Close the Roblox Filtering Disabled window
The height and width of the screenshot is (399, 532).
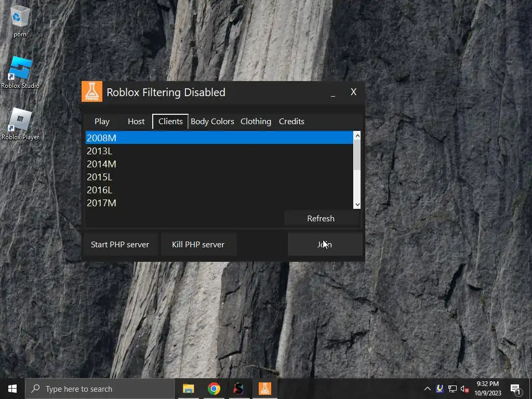click(353, 92)
